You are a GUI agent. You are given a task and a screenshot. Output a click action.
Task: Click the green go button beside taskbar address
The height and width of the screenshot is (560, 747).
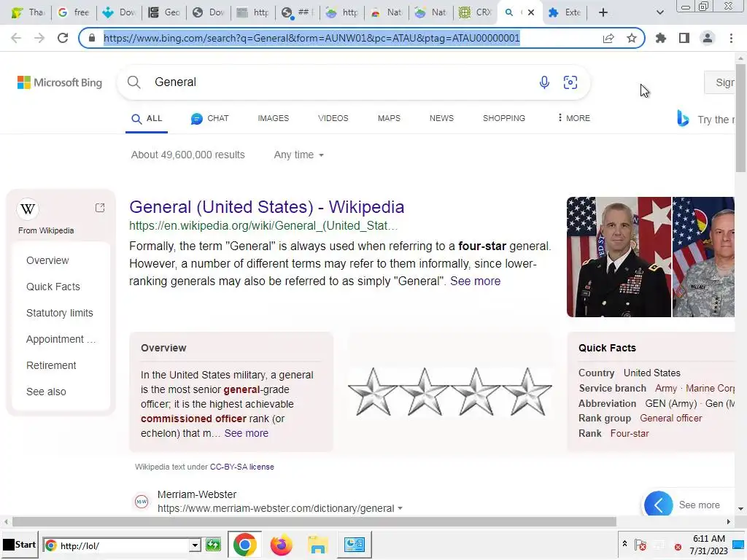(213, 545)
